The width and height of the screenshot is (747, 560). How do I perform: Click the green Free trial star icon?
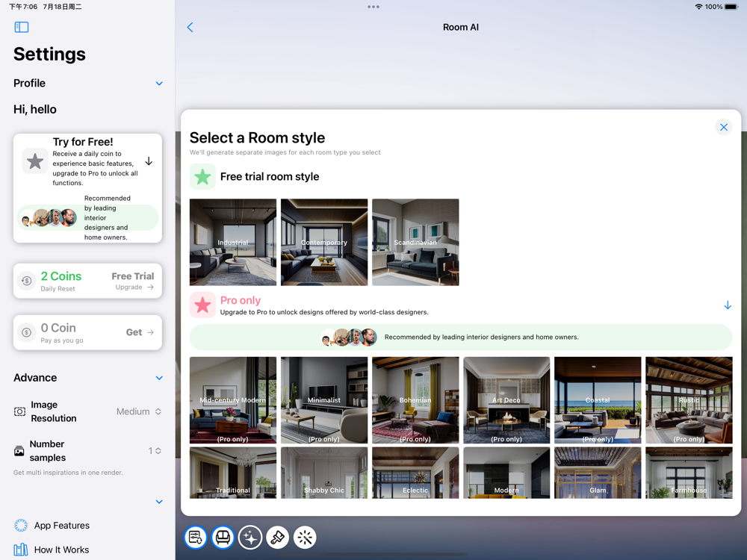pos(202,177)
